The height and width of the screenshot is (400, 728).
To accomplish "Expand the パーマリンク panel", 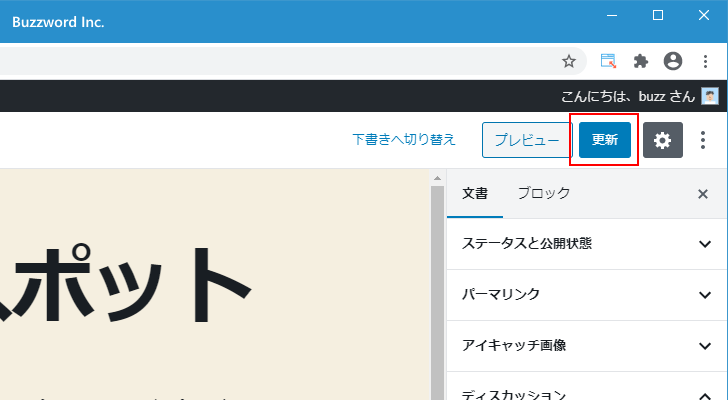I will (587, 294).
